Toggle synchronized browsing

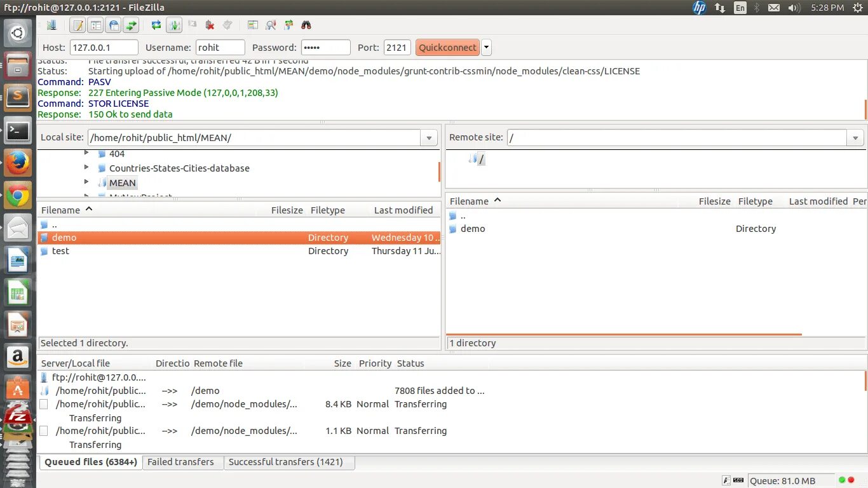[x=288, y=25]
